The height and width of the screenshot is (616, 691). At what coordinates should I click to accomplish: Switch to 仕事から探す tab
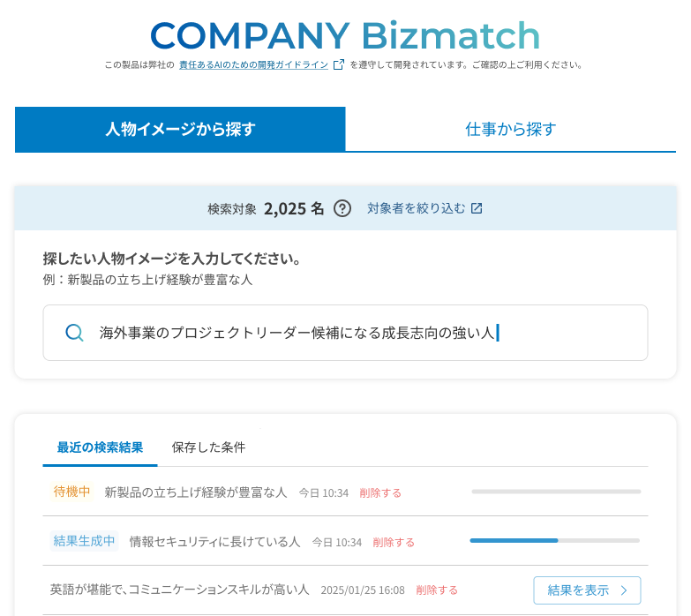(x=510, y=129)
